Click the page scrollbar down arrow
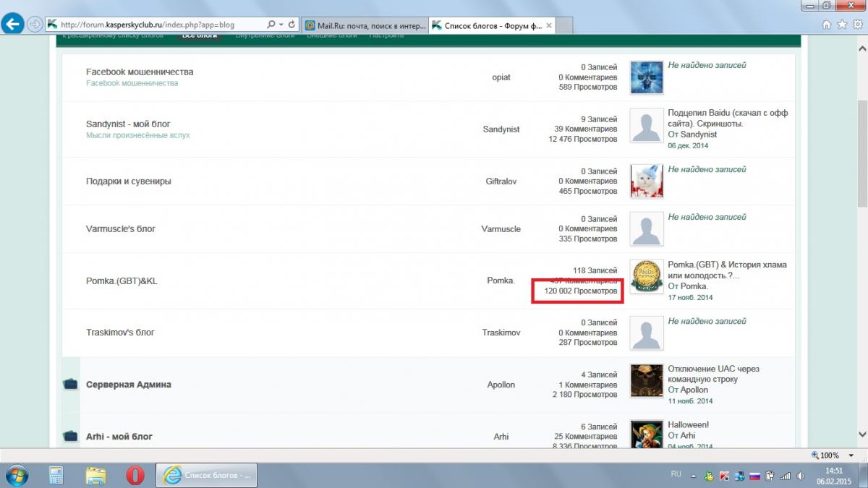868x488 pixels. tap(862, 435)
